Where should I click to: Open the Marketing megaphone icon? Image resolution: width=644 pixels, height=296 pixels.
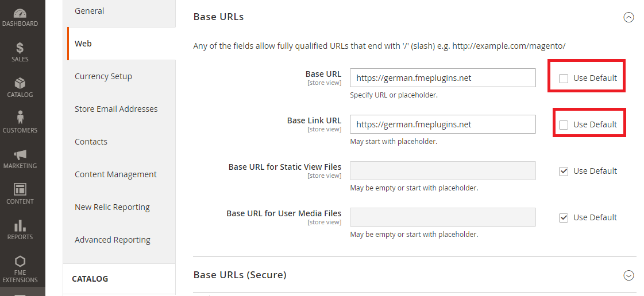[x=20, y=155]
